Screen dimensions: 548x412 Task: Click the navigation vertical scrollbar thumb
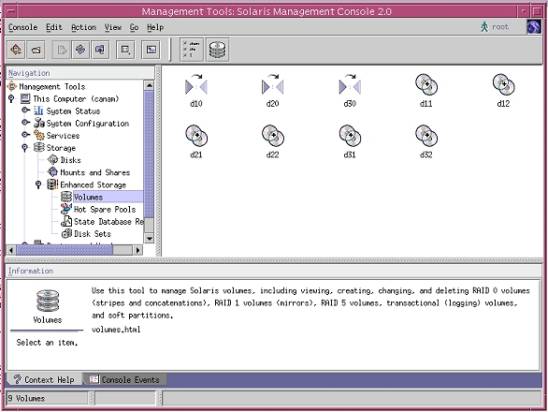point(149,154)
